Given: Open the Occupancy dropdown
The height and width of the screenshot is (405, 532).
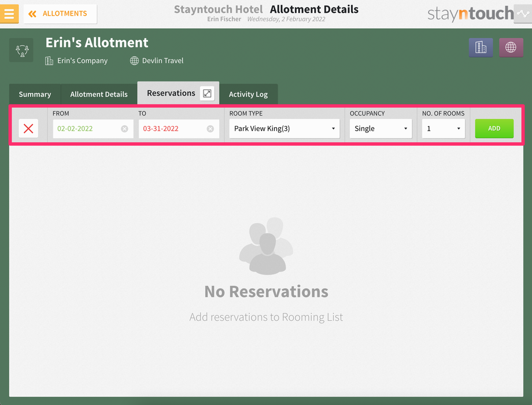Looking at the screenshot, I should coord(380,128).
